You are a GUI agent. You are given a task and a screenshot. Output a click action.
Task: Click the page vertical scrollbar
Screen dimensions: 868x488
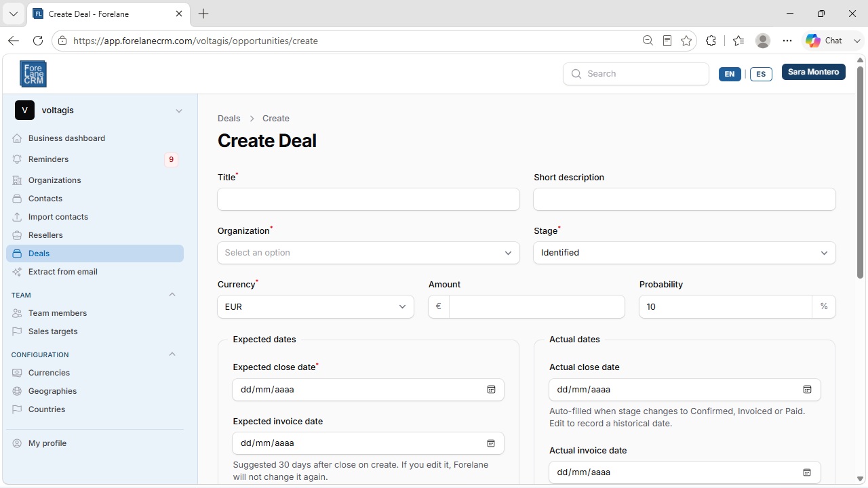860,173
